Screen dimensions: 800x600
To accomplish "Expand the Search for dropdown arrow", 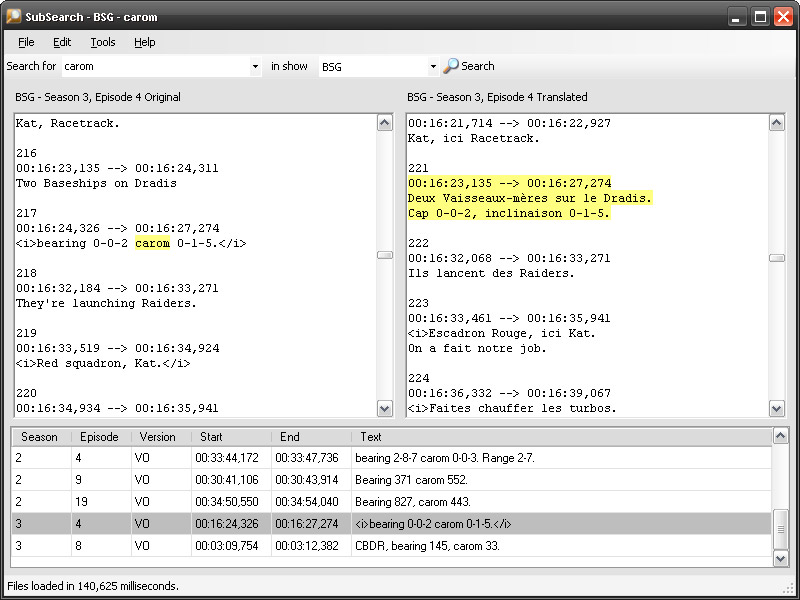I will pos(256,67).
